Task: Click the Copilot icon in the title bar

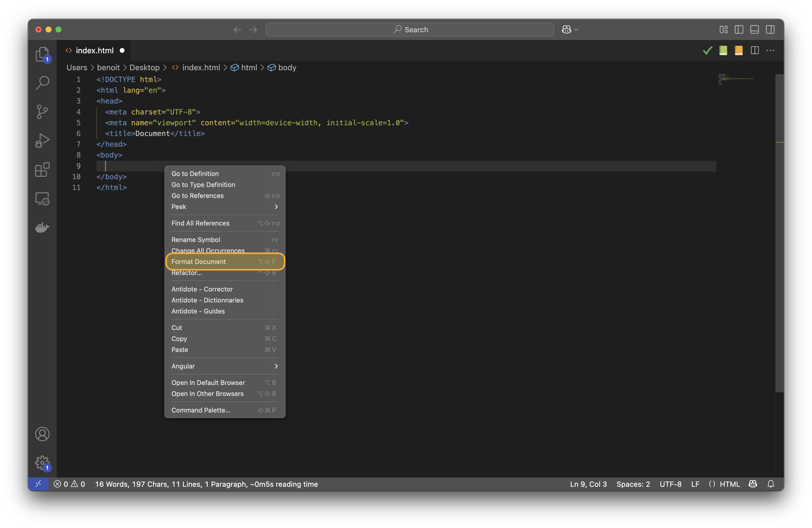Action: point(566,30)
